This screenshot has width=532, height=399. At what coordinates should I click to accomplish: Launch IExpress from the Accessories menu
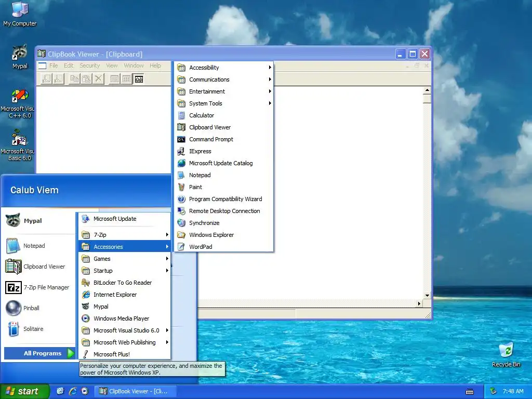click(223, 151)
